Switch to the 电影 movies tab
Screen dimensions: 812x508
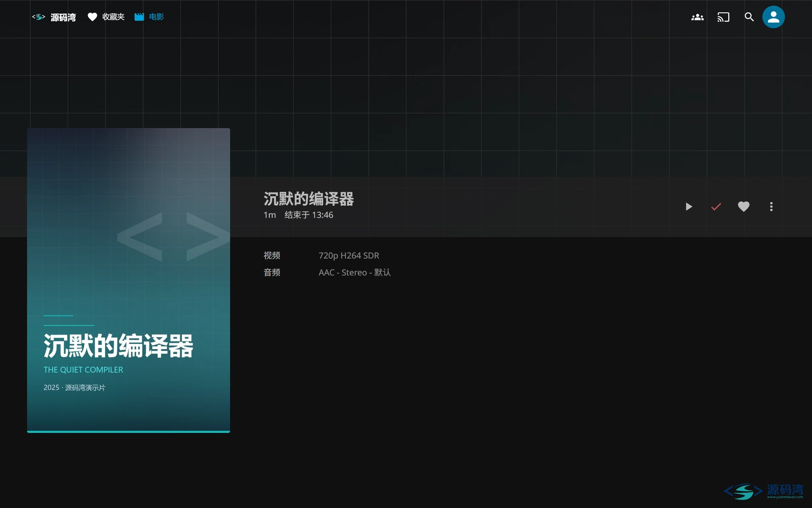coord(149,17)
